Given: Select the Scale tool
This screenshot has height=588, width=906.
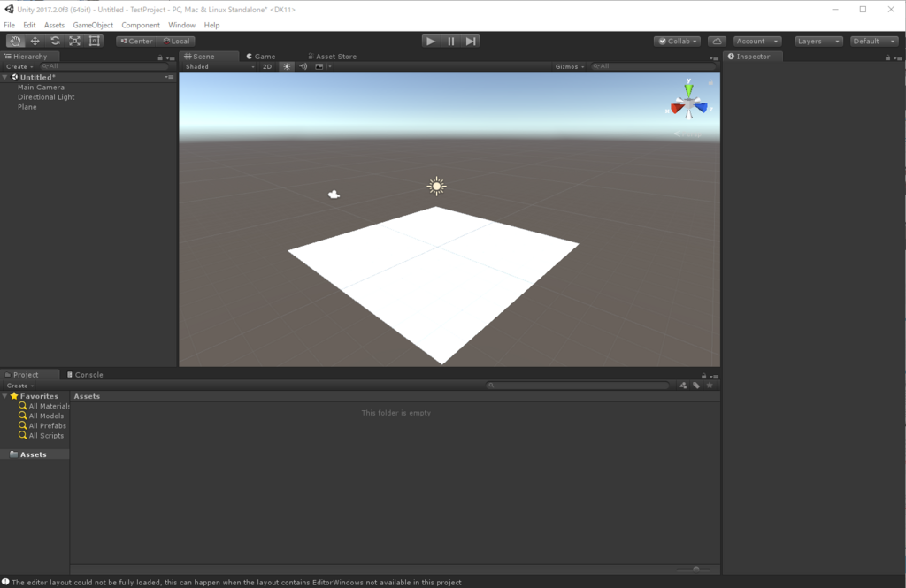Looking at the screenshot, I should pos(74,41).
